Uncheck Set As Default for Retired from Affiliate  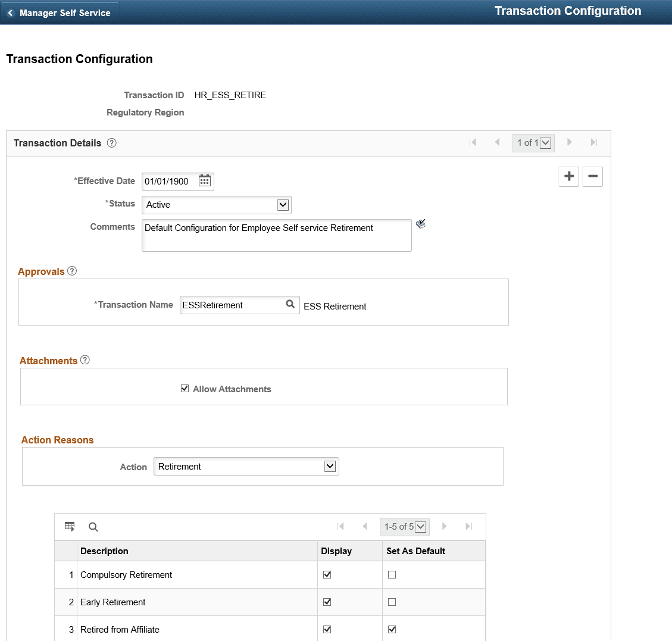pyautogui.click(x=392, y=629)
